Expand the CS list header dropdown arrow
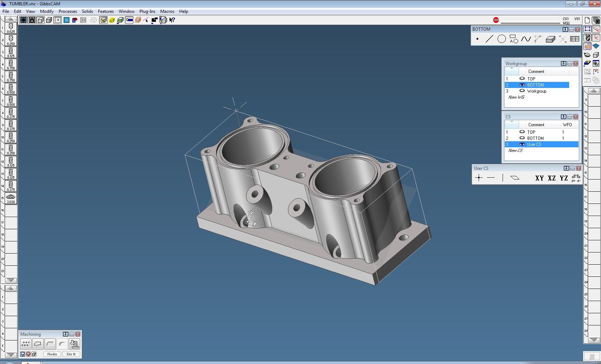601x364 pixels. tap(512, 122)
